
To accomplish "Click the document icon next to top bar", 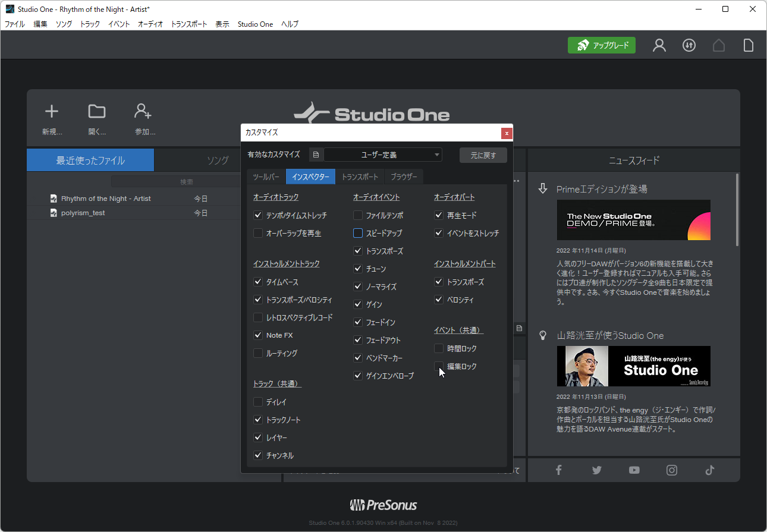I will [x=748, y=45].
